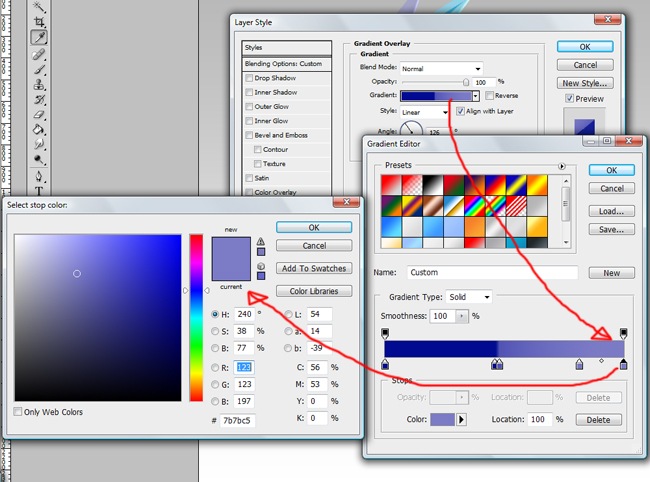Select the Pen tool
650x482 pixels.
tap(39, 174)
